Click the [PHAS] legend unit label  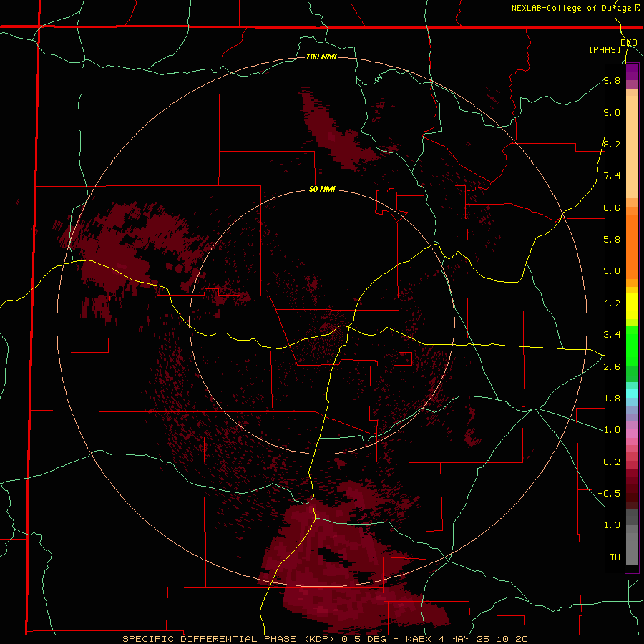click(x=605, y=49)
